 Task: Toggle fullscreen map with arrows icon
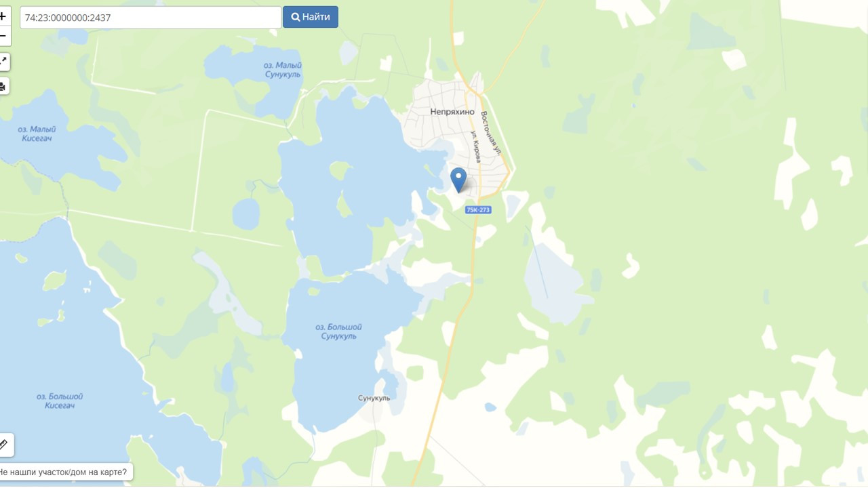(3, 62)
